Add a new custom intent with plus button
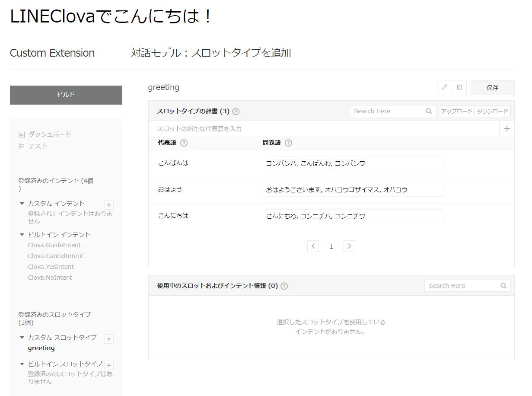The height and width of the screenshot is (396, 532). (x=109, y=205)
